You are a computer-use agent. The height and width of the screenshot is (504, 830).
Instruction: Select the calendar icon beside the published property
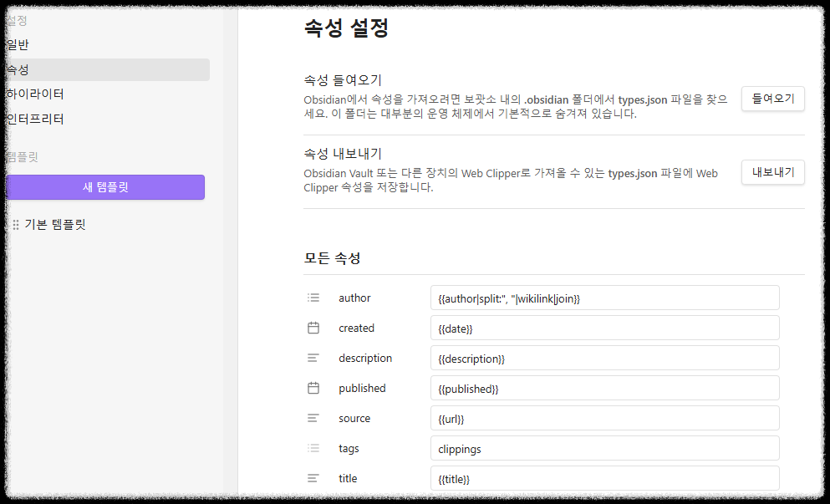(x=313, y=387)
